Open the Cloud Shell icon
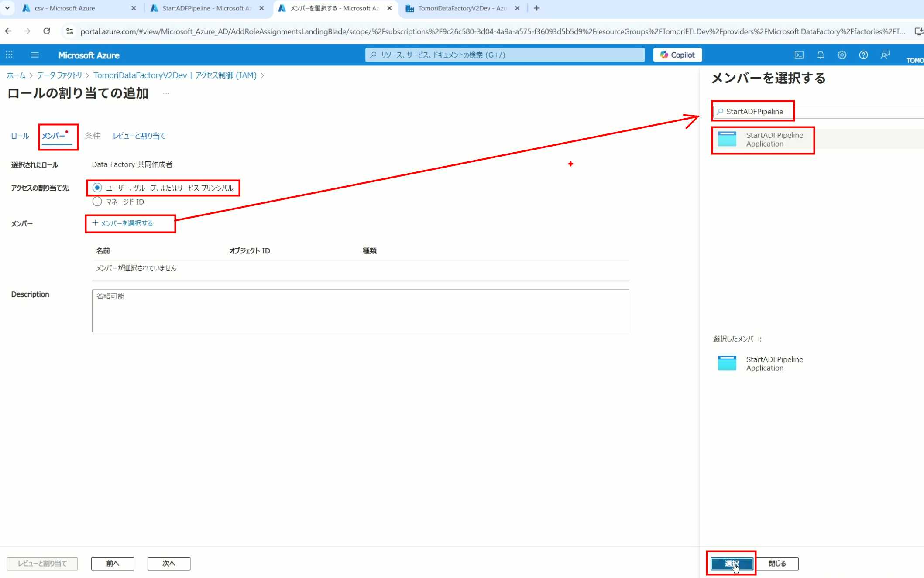Viewport: 924px width, 578px height. 799,55
